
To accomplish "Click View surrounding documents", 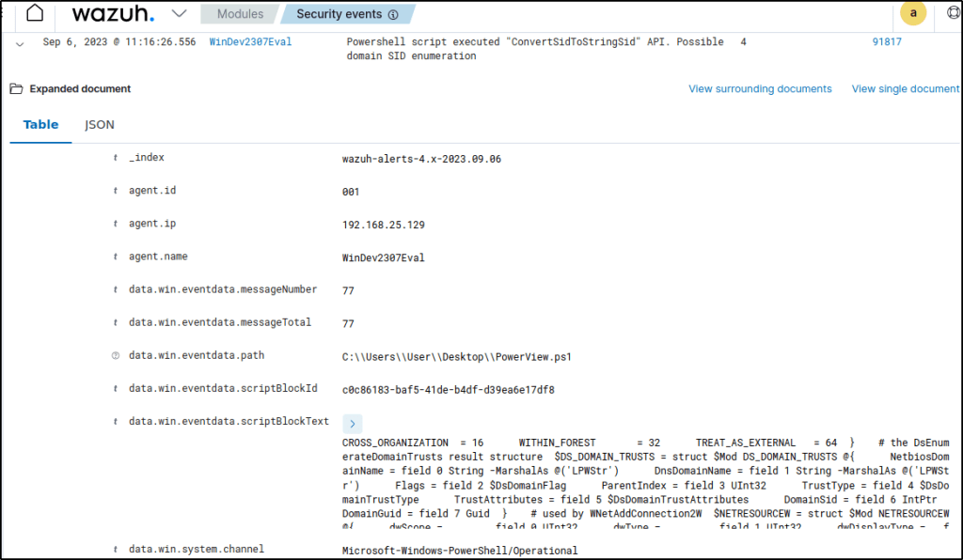I will [x=760, y=89].
